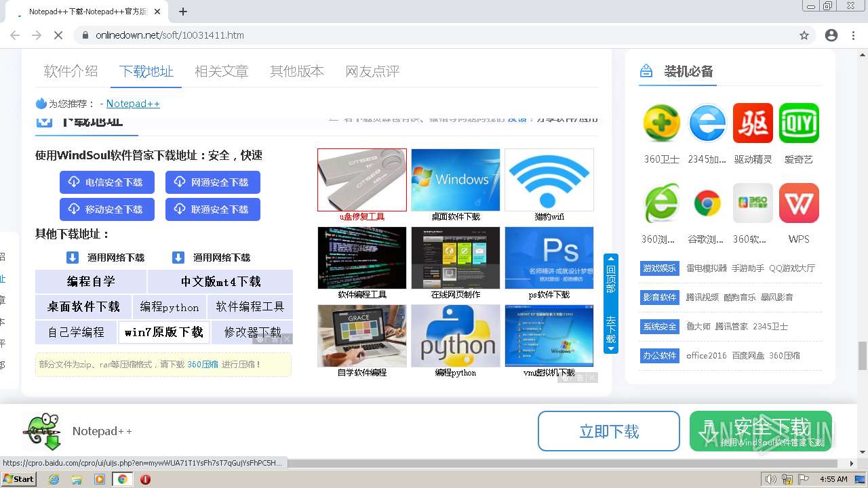Click the 网通安全下载 button
This screenshot has height=488, width=868.
point(213,182)
